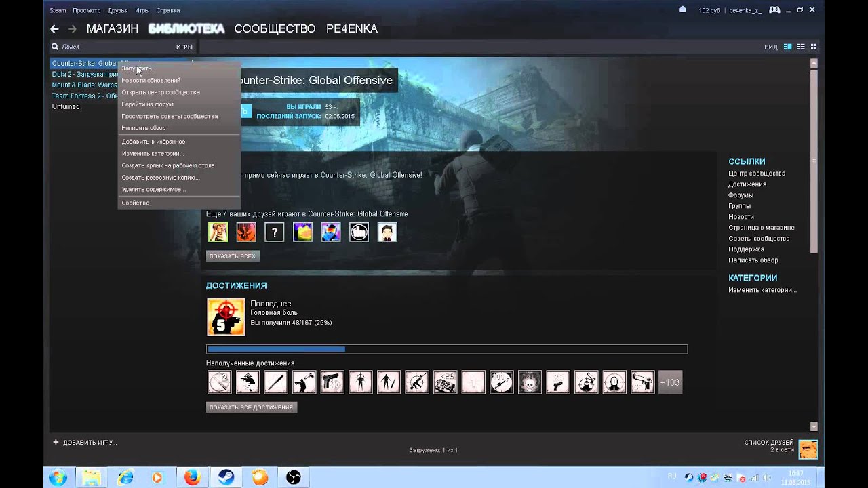Switch to the СООБЩЕСТВО tab
Image resolution: width=868 pixels, height=488 pixels.
coord(275,28)
